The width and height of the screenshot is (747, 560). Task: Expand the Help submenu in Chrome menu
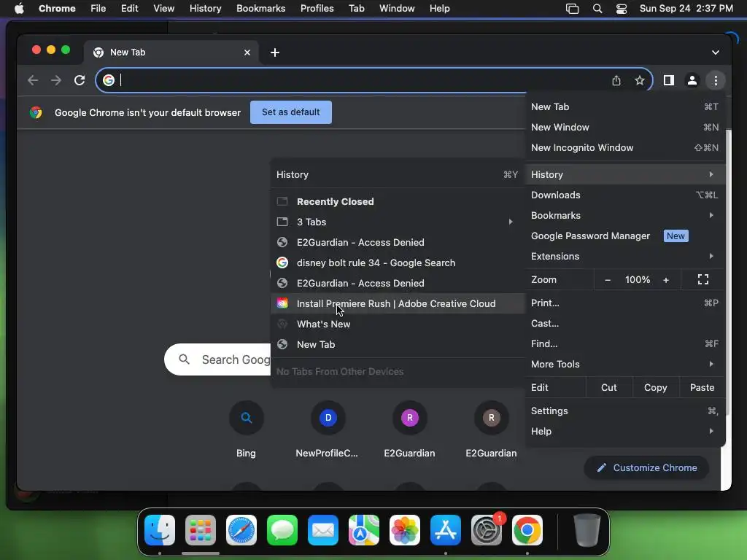(625, 431)
